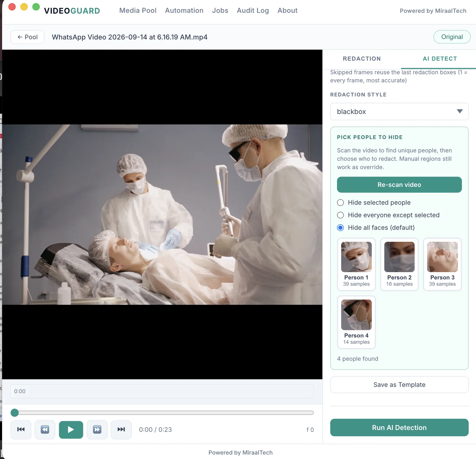Toggle the Original view button
Image resolution: width=476 pixels, height=459 pixels.
pos(452,37)
